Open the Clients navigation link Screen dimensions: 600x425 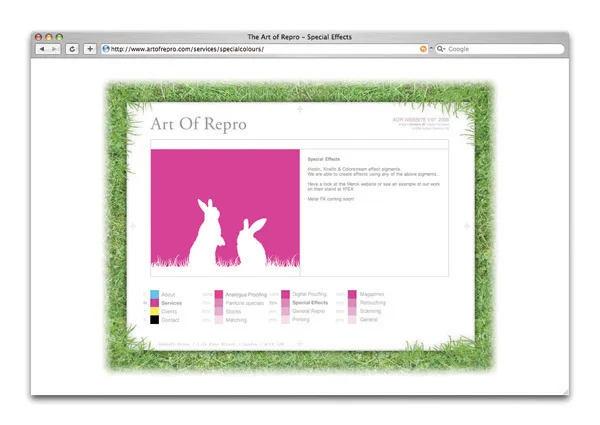point(169,311)
